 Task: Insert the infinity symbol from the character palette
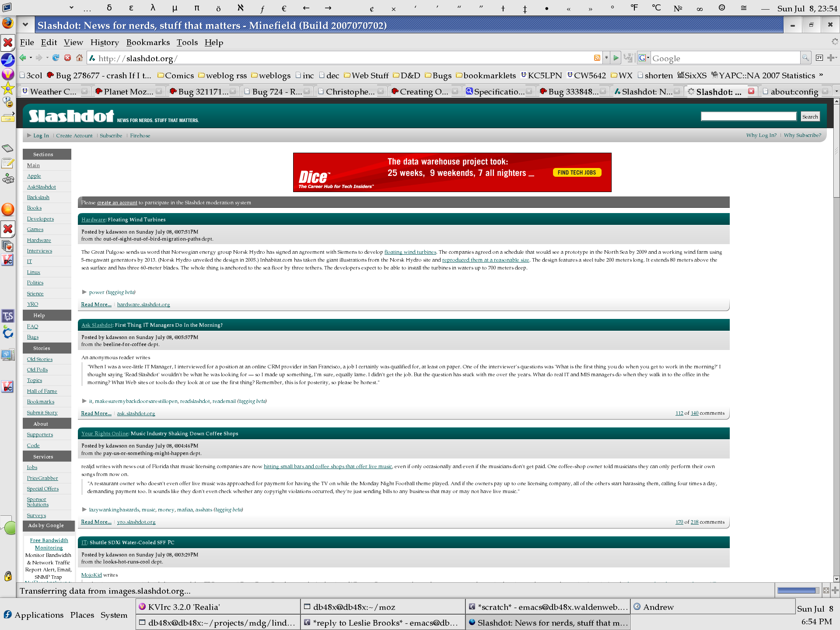click(x=700, y=8)
